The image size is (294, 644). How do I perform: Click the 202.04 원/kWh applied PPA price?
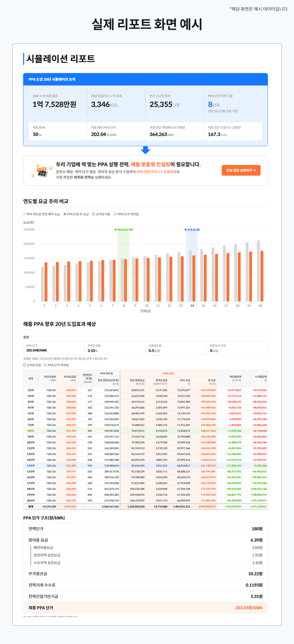tap(104, 134)
